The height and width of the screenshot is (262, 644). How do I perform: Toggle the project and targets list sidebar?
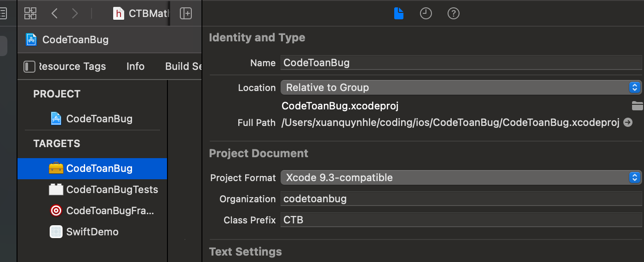[x=29, y=67]
